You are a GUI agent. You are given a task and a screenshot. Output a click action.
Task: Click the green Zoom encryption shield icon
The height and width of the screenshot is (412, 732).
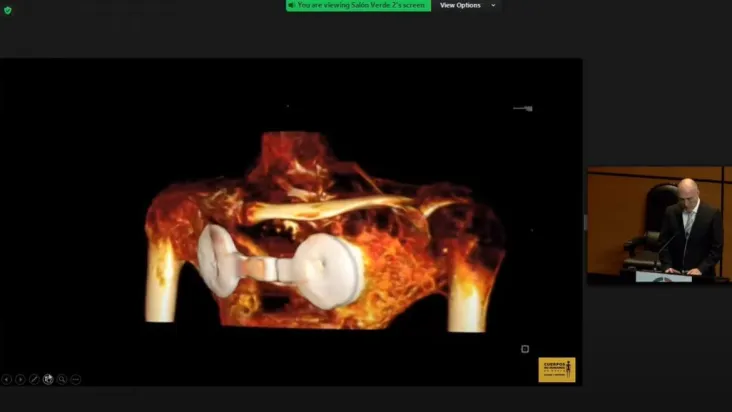[x=8, y=10]
